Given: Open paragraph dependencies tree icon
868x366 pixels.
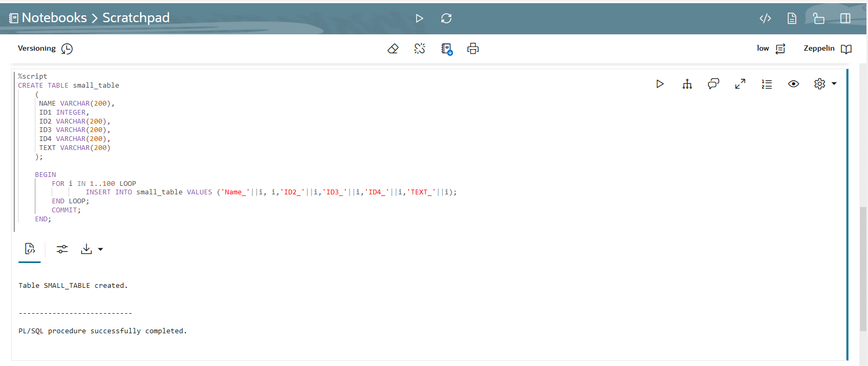Looking at the screenshot, I should point(687,84).
